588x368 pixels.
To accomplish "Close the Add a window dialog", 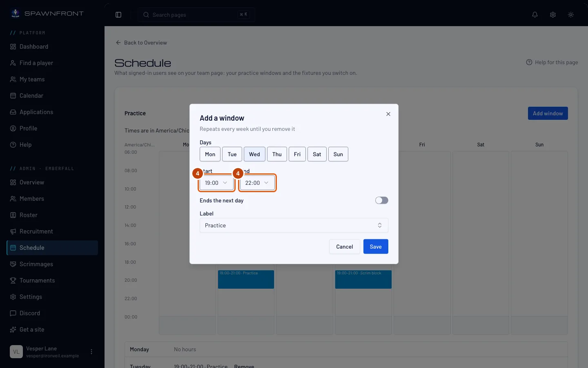I will (x=388, y=114).
